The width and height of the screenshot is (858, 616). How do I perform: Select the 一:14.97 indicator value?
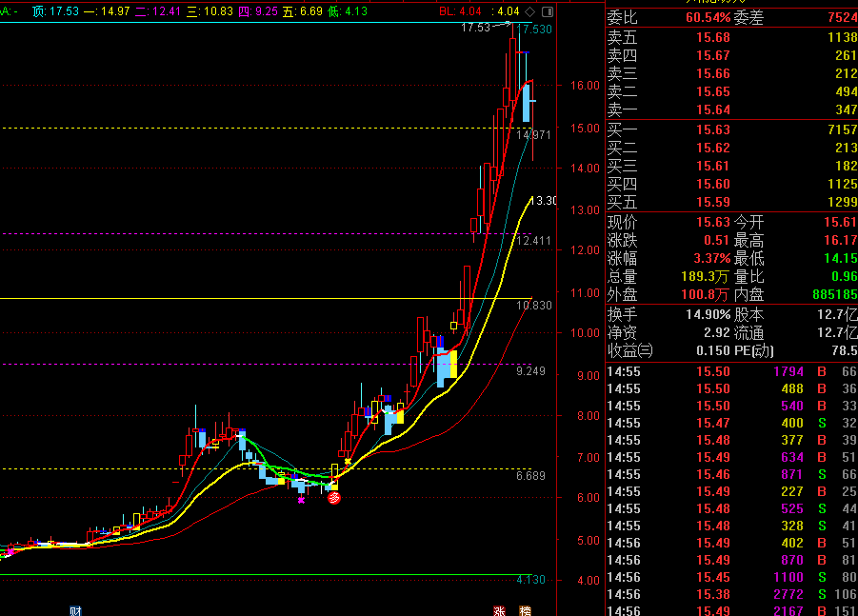108,11
